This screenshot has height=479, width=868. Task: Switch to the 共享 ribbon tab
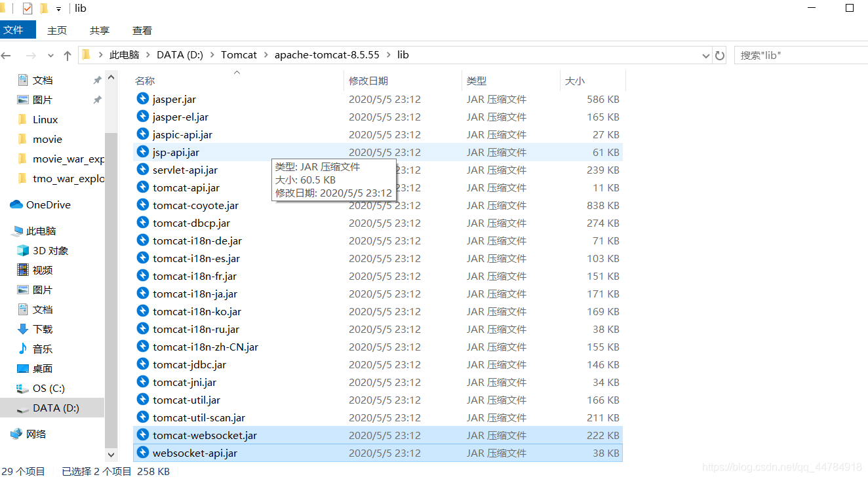[100, 30]
